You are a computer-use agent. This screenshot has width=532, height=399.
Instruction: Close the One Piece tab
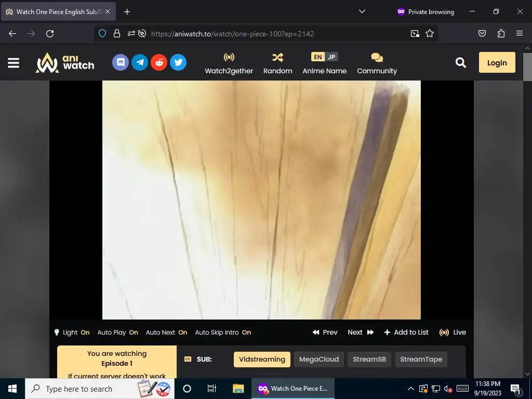point(108,11)
